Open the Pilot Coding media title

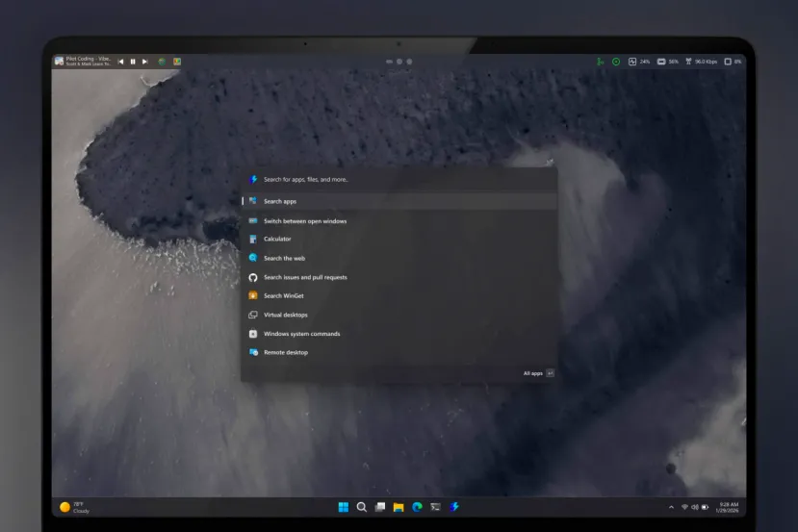[89, 59]
